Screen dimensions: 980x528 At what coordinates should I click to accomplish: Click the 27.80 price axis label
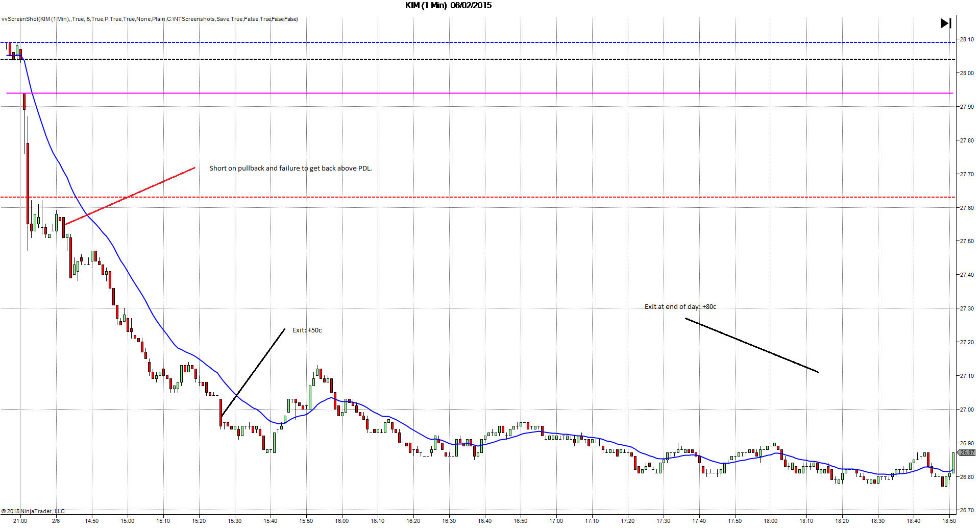coord(967,140)
